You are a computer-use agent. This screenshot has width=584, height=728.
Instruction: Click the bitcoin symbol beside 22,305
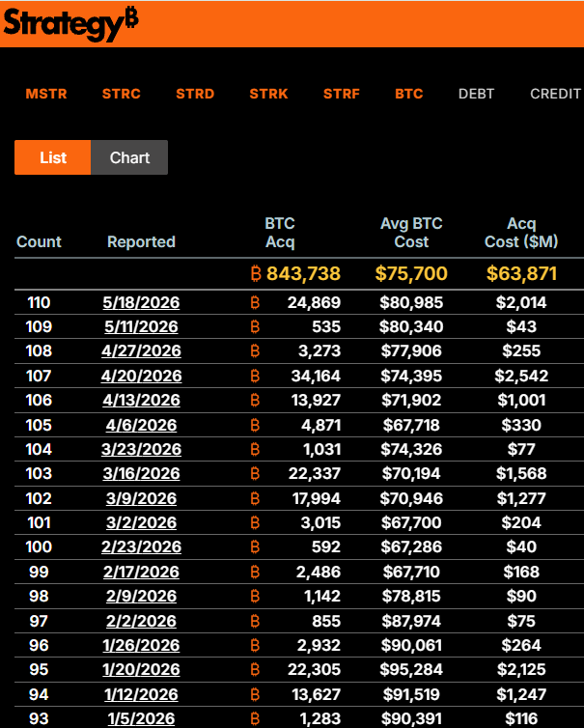255,669
